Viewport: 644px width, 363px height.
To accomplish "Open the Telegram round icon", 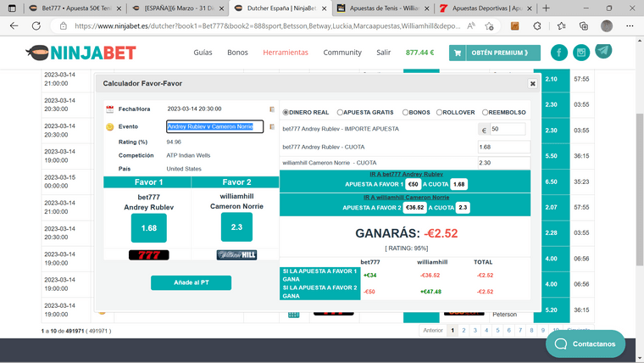I will (x=603, y=51).
